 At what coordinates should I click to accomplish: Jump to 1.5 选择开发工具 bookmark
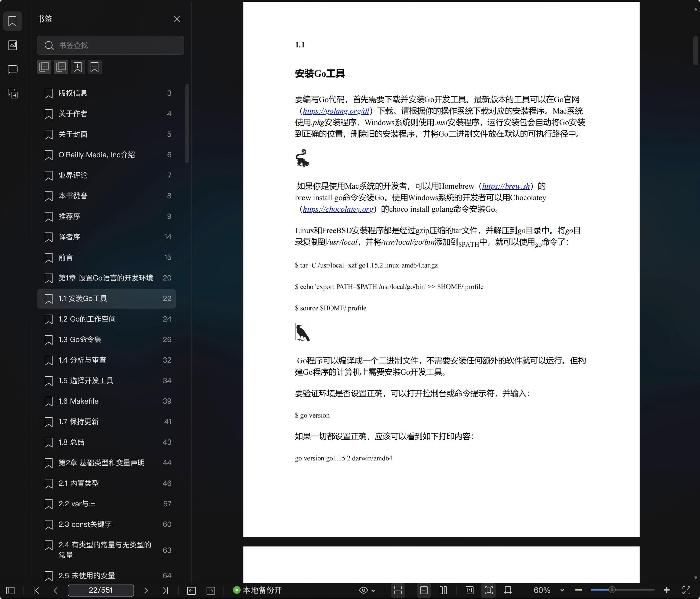click(x=106, y=381)
